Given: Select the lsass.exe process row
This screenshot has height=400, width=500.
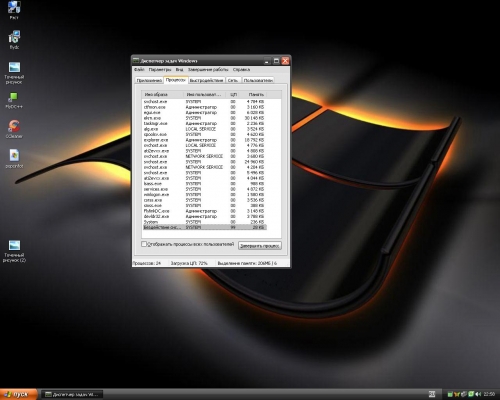Looking at the screenshot, I should (x=204, y=184).
